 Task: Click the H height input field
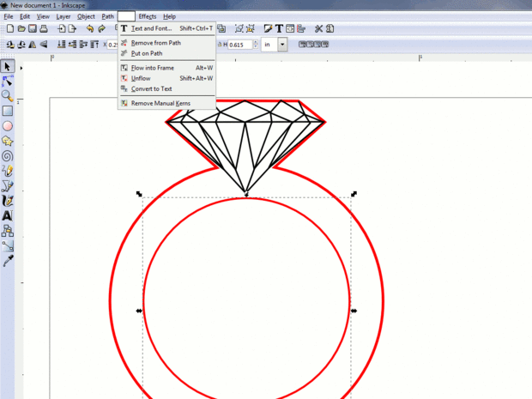pyautogui.click(x=240, y=45)
